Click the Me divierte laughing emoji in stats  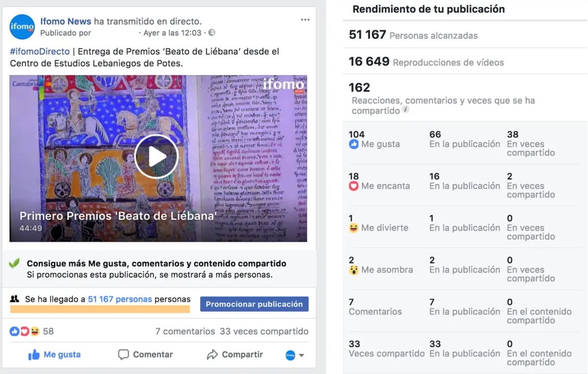[x=354, y=228]
